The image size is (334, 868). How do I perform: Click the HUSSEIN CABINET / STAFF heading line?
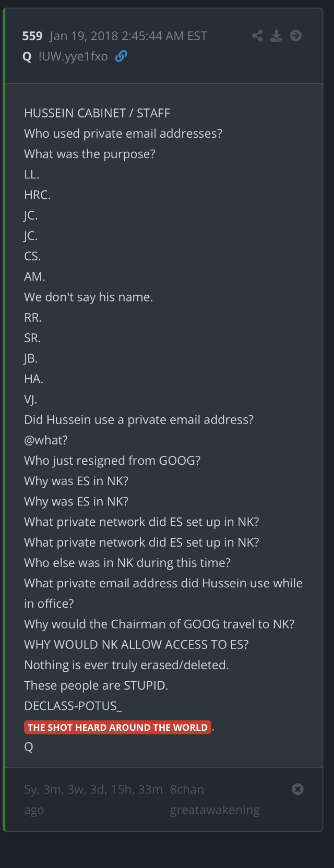click(x=97, y=113)
